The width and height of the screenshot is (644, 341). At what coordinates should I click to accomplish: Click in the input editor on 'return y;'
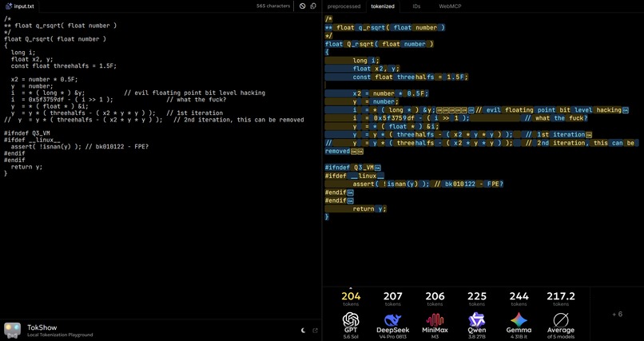click(26, 167)
